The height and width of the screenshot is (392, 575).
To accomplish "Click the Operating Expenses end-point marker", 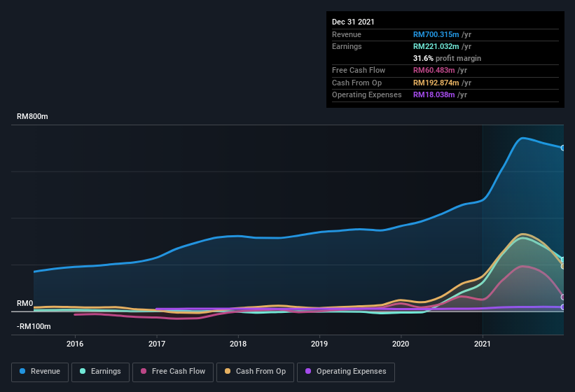I will (563, 307).
